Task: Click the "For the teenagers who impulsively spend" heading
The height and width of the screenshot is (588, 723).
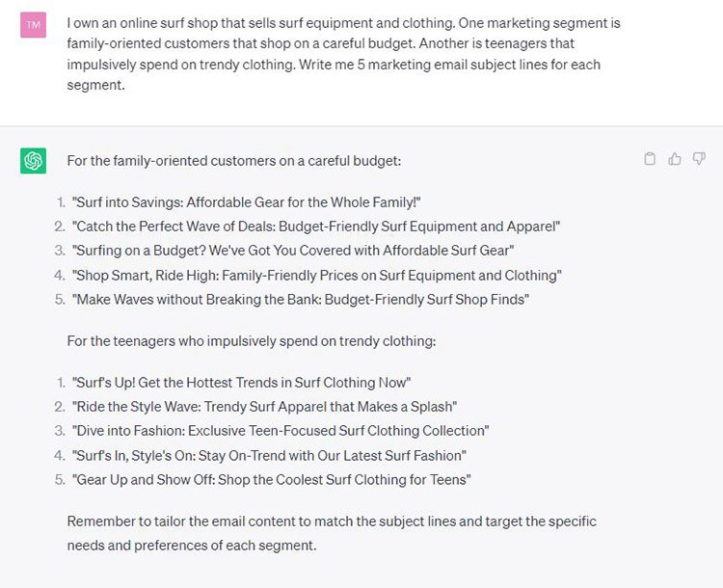Action: (253, 340)
